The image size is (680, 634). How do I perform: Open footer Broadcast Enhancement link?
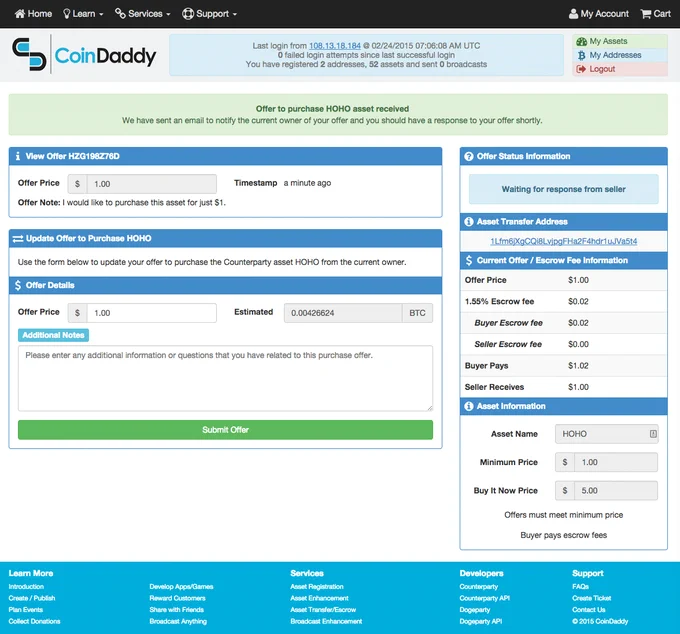tap(326, 621)
